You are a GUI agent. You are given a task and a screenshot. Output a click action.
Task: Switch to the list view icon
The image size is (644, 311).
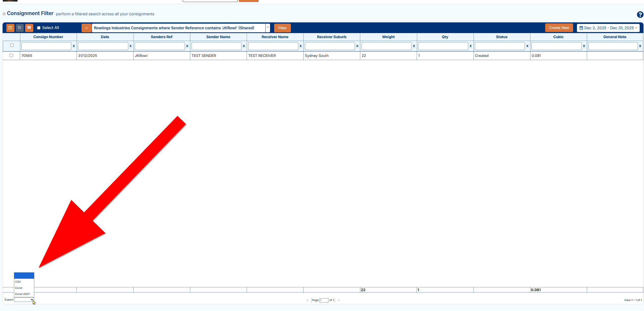[x=20, y=28]
